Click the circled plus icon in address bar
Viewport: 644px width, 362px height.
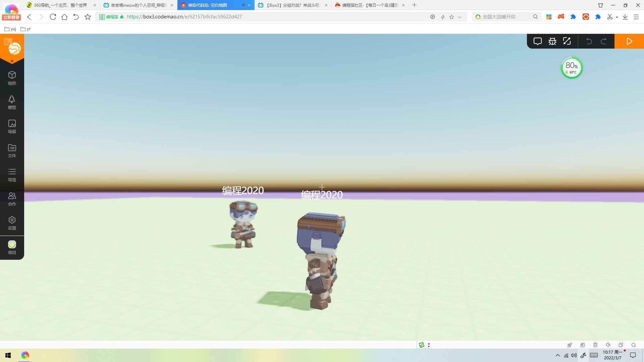433,17
